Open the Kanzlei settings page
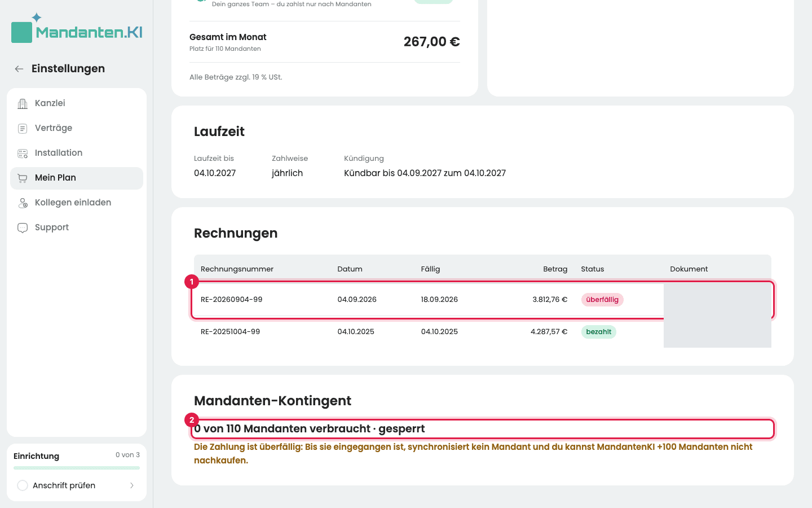The width and height of the screenshot is (812, 508). tap(77, 103)
